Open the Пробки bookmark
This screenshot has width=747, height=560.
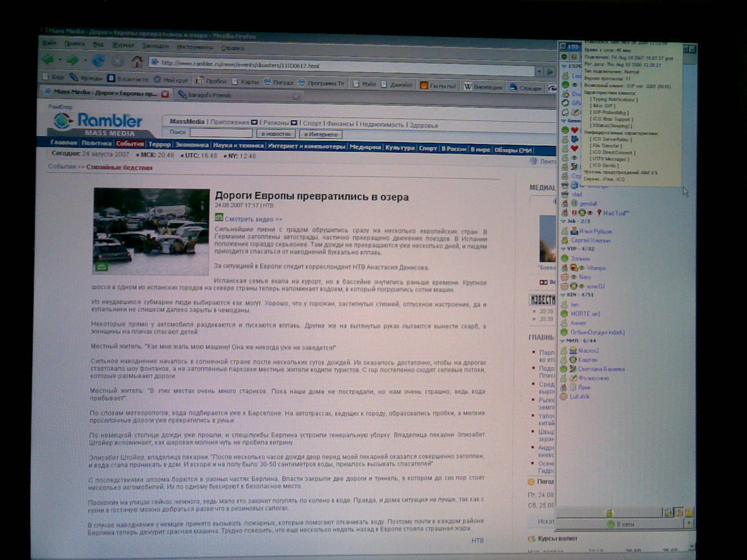coord(211,81)
